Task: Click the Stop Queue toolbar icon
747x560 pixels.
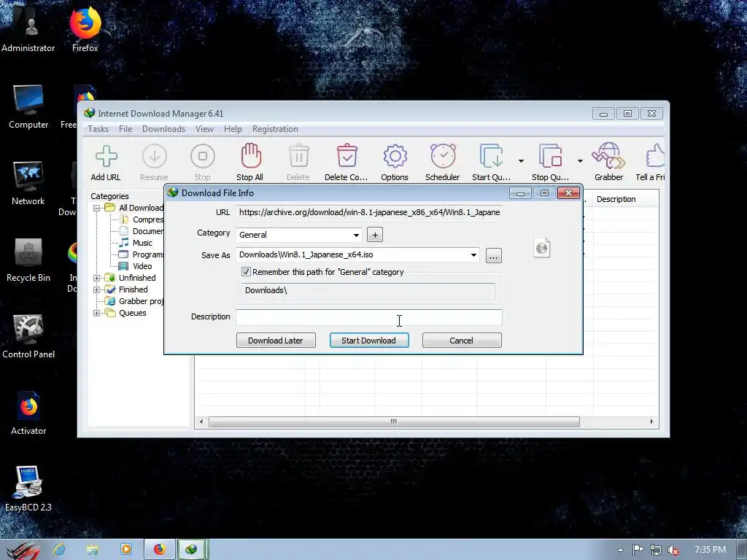Action: click(x=550, y=156)
